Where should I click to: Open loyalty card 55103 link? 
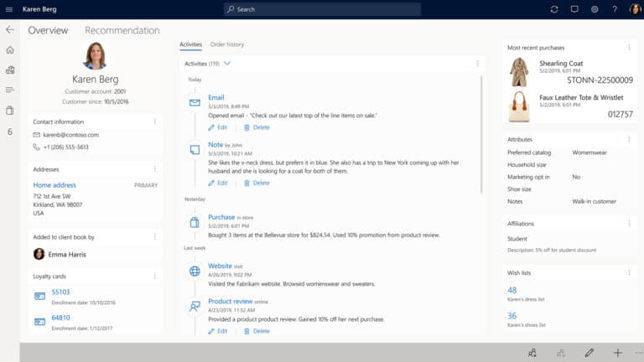click(60, 292)
